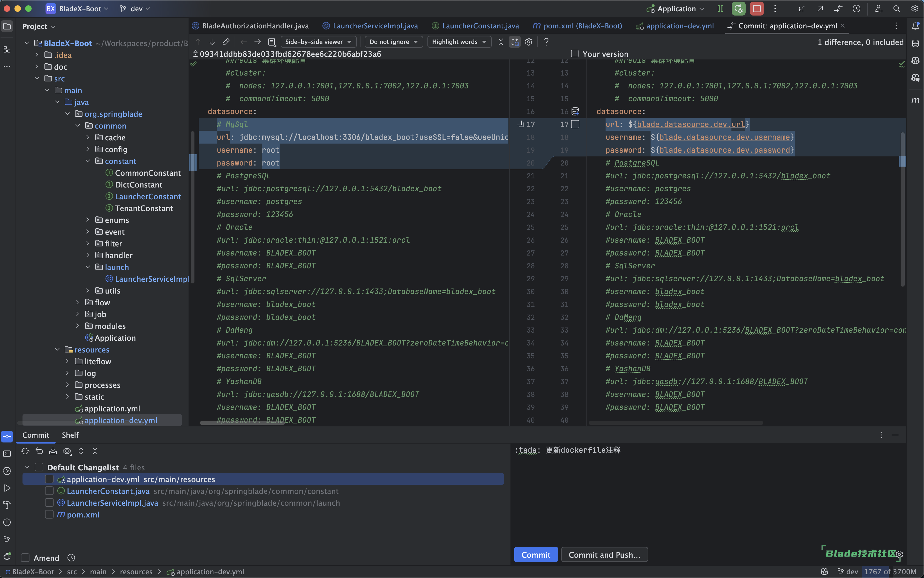Shelve changes silently icon
Screen dimensions: 924x578
[x=53, y=451]
